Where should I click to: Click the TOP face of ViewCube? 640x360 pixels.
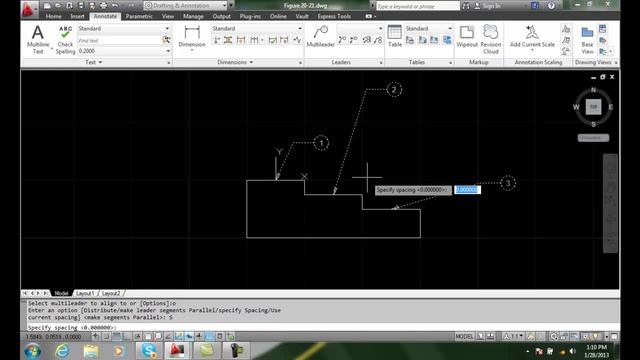tap(593, 107)
